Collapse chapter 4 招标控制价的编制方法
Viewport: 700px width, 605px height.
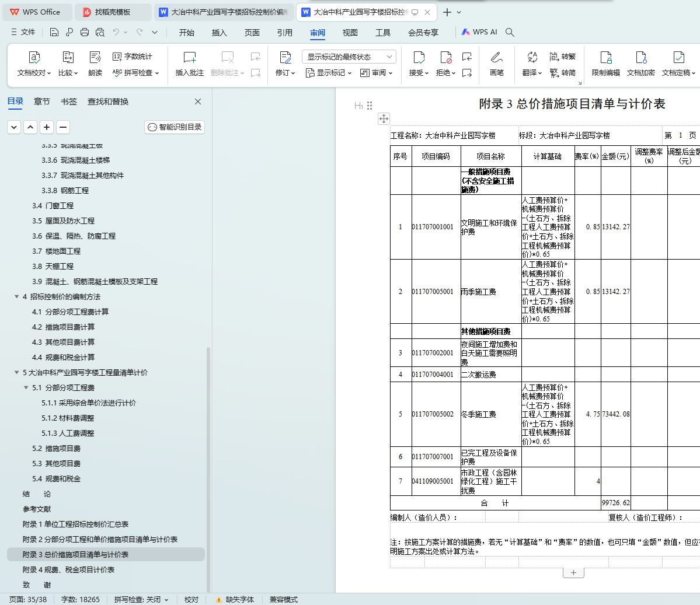click(x=16, y=296)
